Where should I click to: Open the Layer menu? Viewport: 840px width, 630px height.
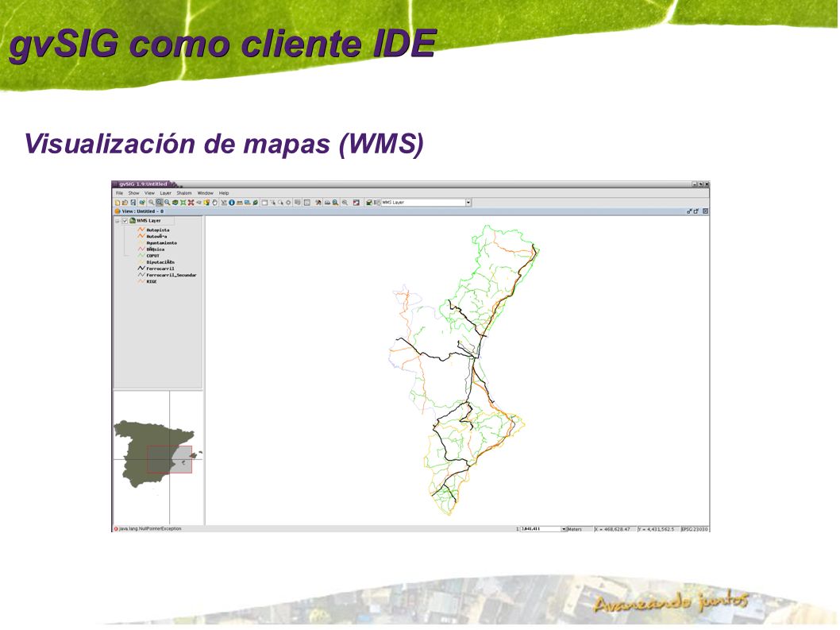tap(165, 193)
